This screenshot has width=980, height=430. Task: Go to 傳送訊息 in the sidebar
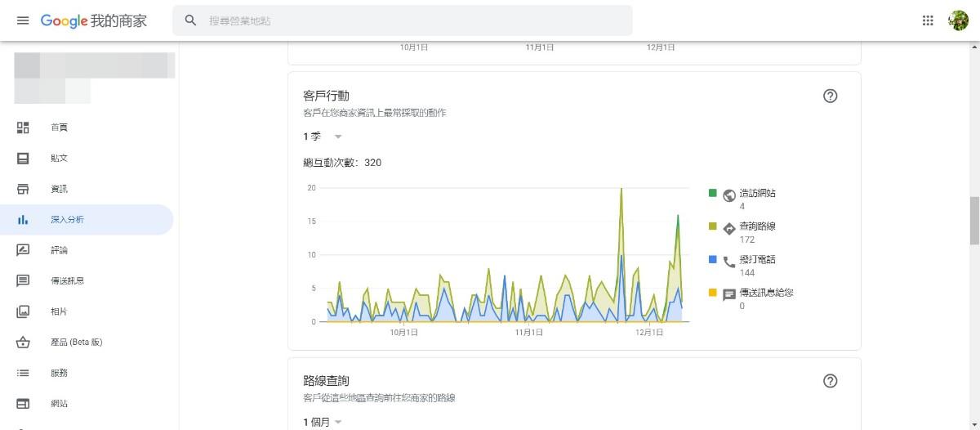(67, 281)
